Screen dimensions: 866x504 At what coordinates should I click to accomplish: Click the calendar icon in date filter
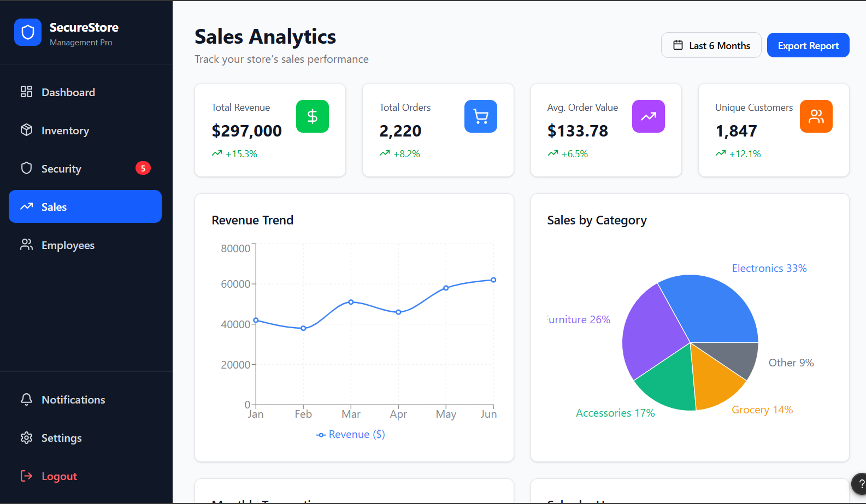(678, 45)
